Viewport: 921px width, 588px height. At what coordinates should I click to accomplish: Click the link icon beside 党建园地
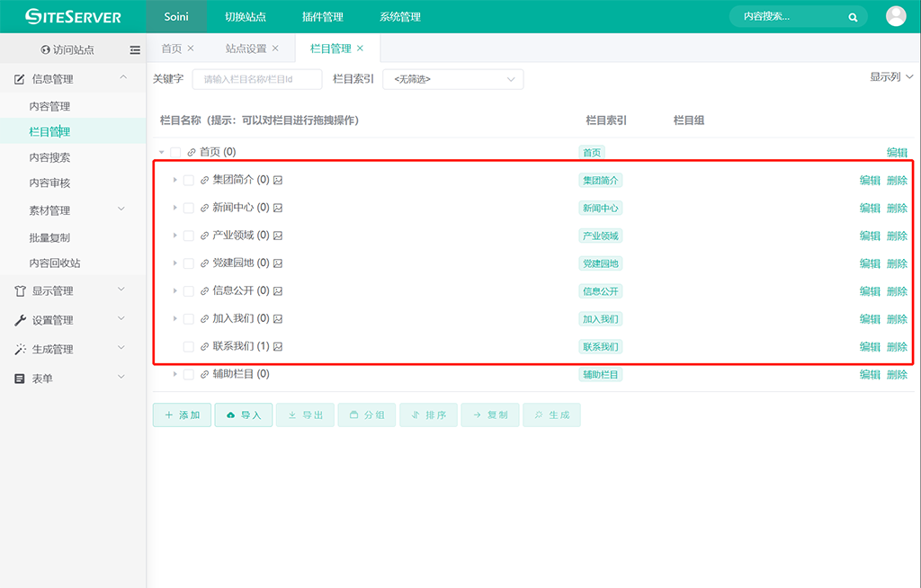pos(204,264)
